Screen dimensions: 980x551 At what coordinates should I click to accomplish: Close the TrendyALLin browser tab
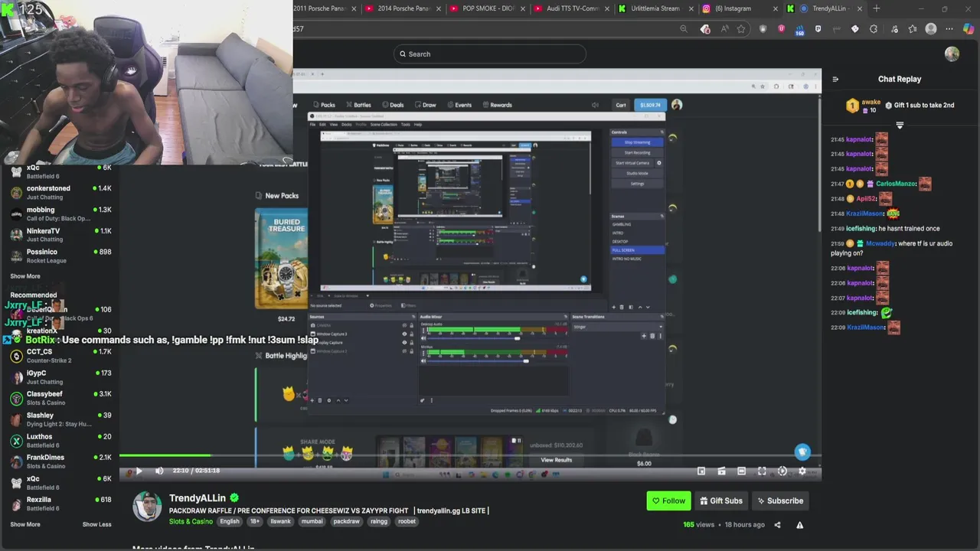tap(860, 8)
